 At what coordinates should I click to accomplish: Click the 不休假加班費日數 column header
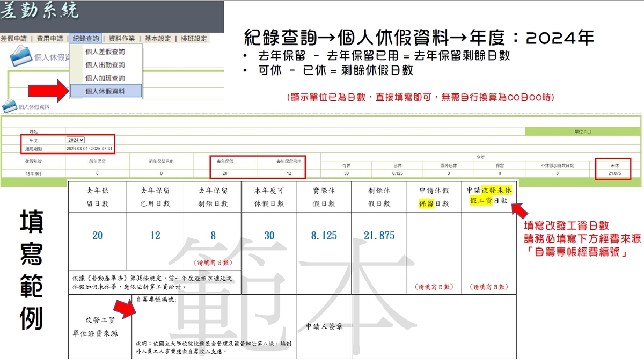click(557, 165)
